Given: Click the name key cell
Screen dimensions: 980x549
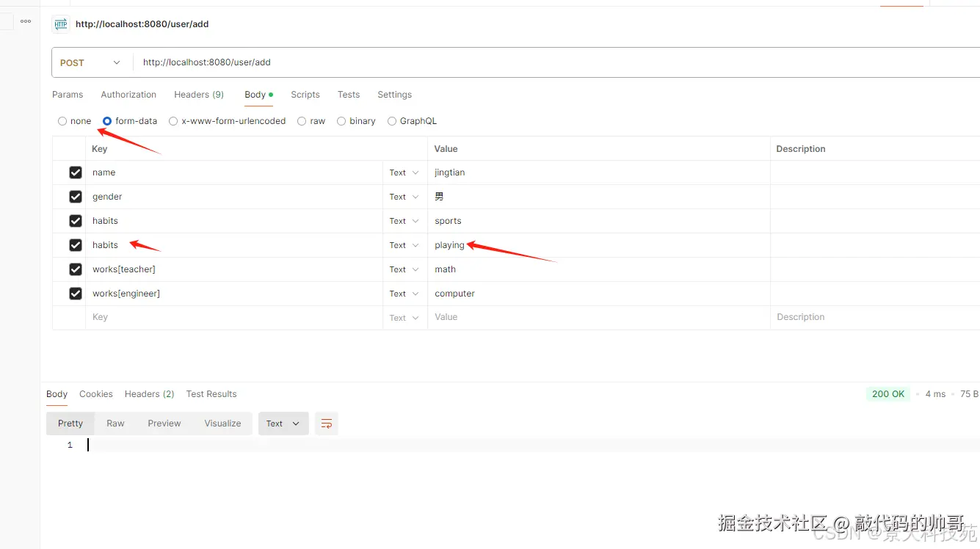Looking at the screenshot, I should pyautogui.click(x=234, y=172).
